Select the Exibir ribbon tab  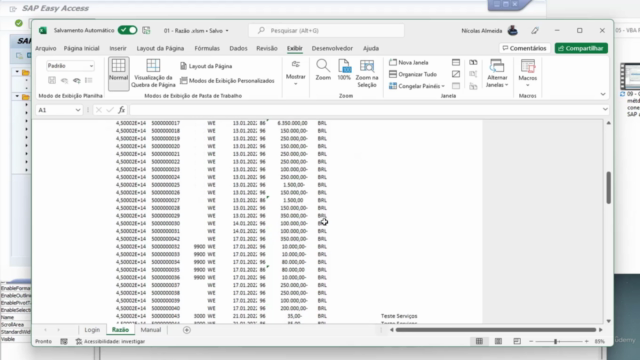[295, 48]
